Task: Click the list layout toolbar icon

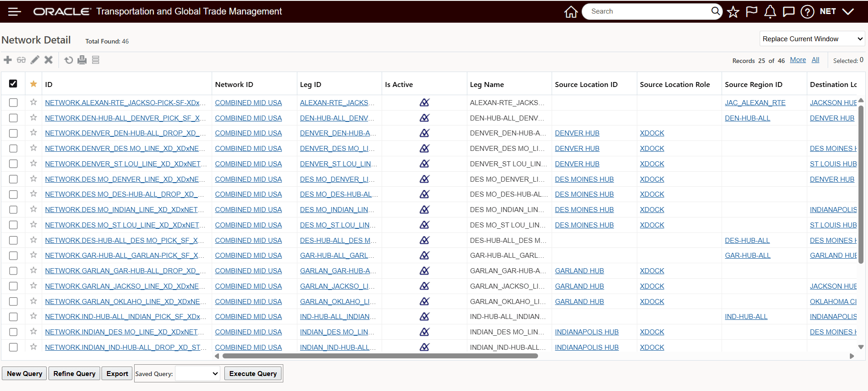Action: tap(96, 60)
